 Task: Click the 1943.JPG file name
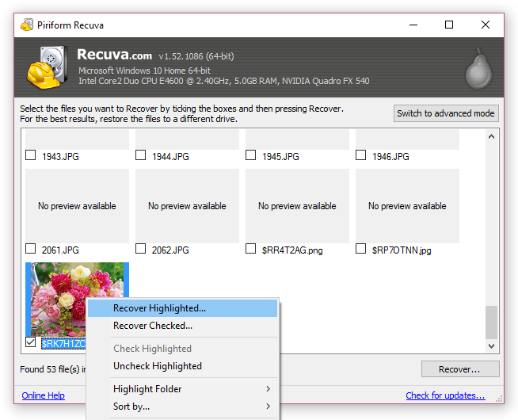click(x=60, y=157)
